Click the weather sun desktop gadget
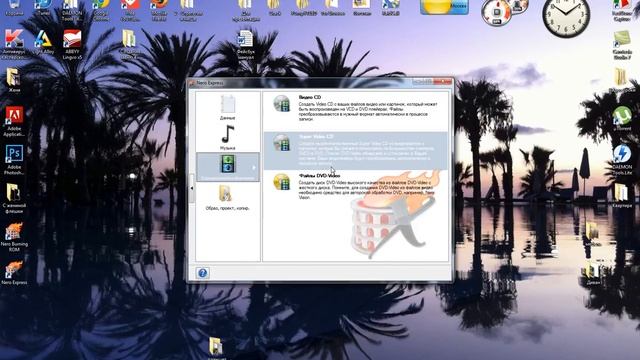 click(444, 7)
